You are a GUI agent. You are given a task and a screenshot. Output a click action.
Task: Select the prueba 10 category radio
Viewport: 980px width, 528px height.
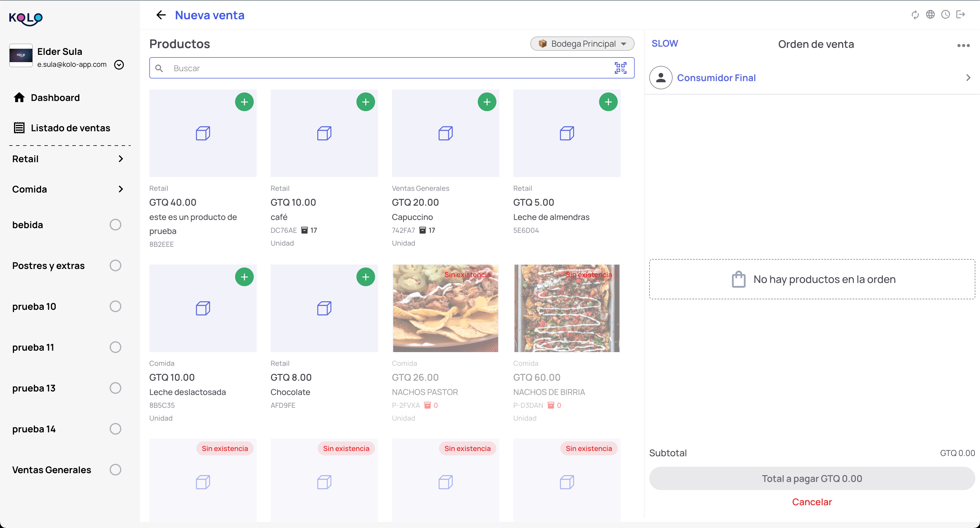click(115, 307)
